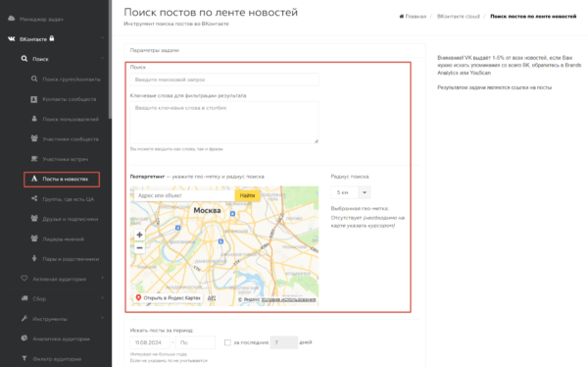Screen dimensions: 588x367
Task: Collapse the ВКонтакте sidebar section chevron
Action: click(102, 38)
